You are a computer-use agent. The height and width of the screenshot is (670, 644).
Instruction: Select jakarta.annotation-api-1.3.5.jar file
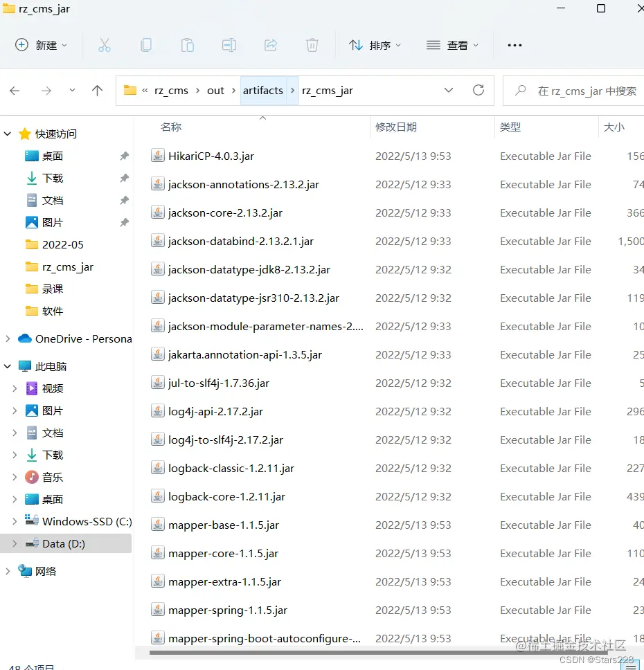245,354
